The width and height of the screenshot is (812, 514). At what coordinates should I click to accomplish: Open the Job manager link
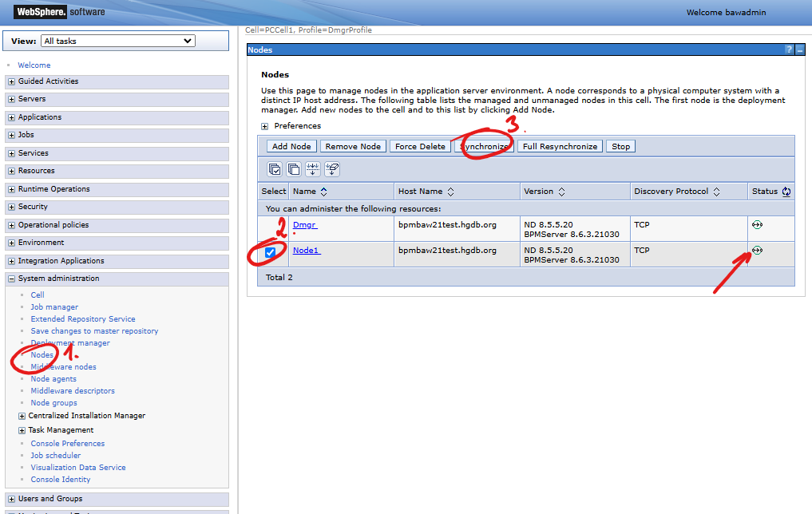[54, 307]
